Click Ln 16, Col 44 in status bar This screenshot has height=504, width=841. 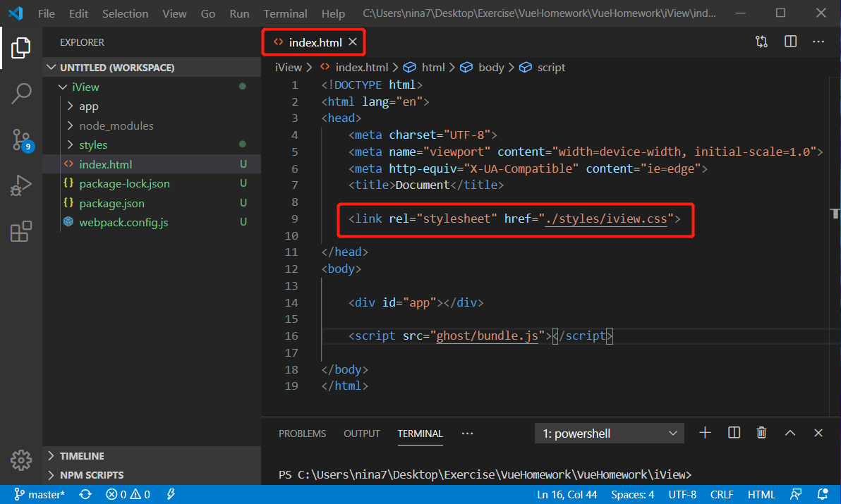point(567,494)
